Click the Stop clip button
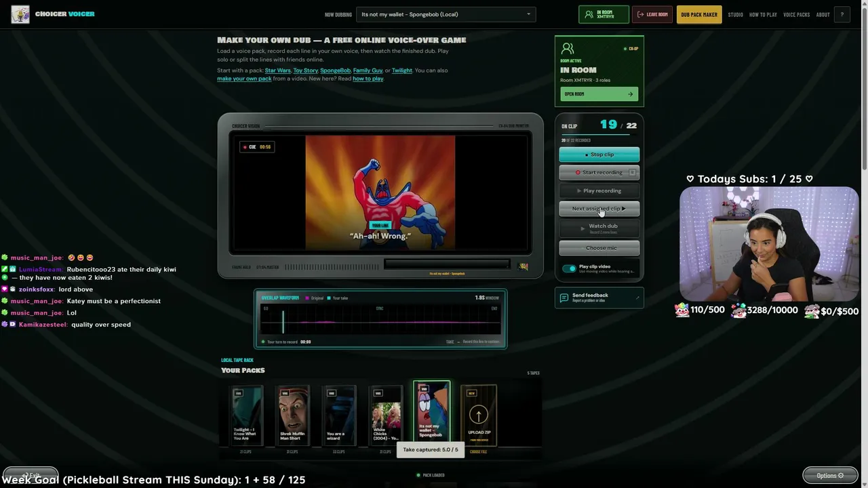The height and width of the screenshot is (488, 868). tap(599, 155)
